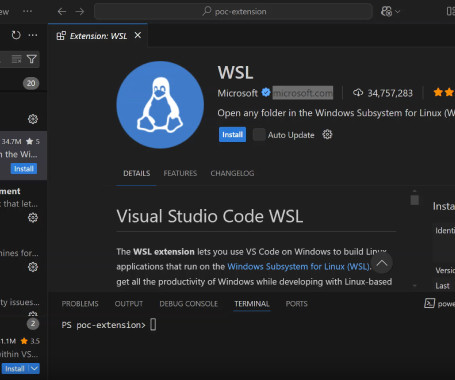This screenshot has width=455, height=380.
Task: Refresh the extensions list
Action: 16,35
